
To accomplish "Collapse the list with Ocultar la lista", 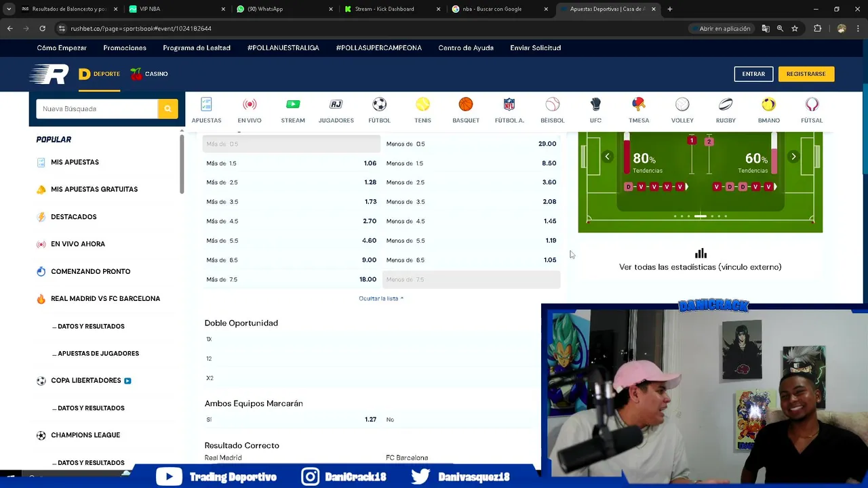I will (381, 298).
